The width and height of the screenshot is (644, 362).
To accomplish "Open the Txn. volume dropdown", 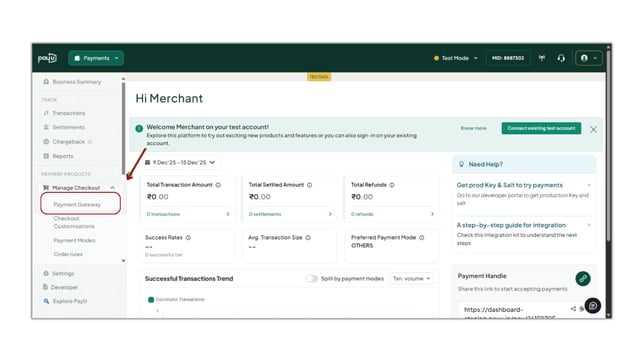I will 411,279.
